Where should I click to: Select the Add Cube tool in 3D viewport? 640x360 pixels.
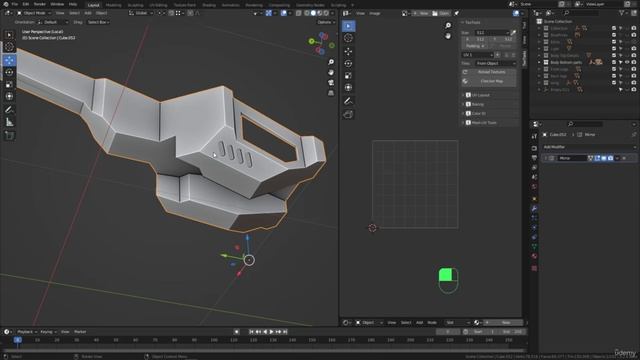point(9,135)
